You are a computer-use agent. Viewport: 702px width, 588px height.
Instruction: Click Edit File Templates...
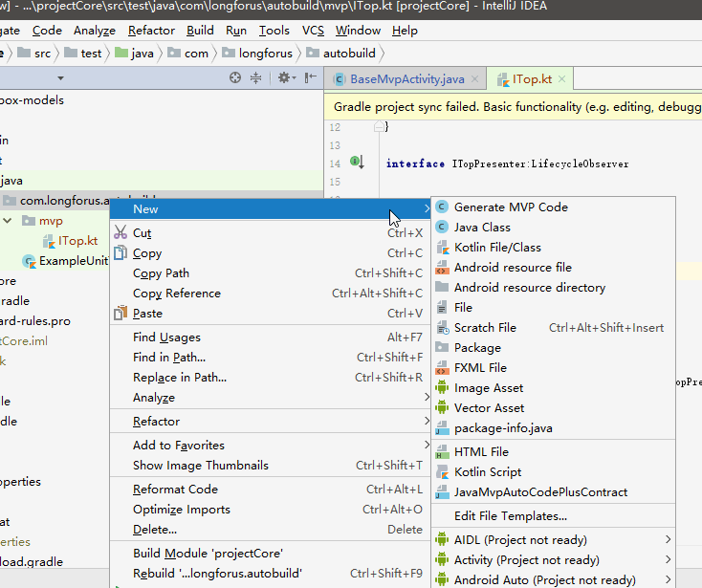pyautogui.click(x=554, y=516)
